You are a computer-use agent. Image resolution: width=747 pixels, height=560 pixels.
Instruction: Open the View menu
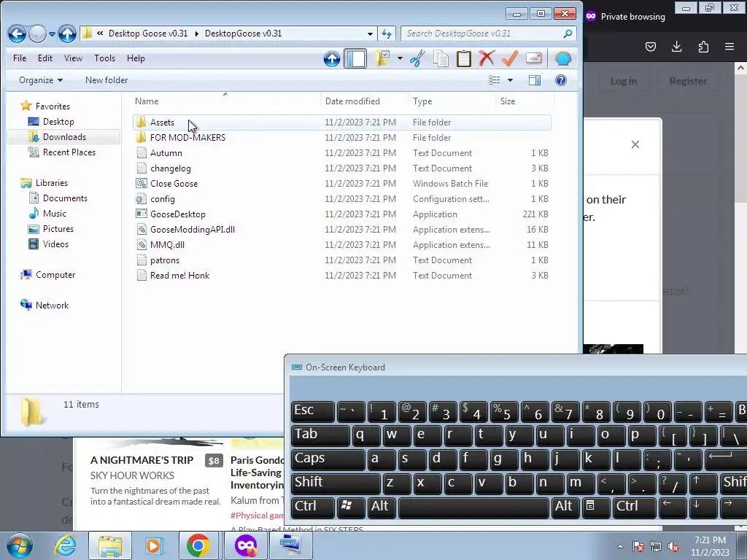click(73, 58)
